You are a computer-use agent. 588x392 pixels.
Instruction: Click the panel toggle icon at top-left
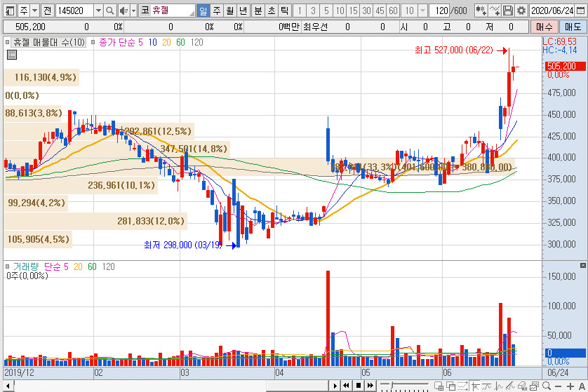(x=10, y=11)
